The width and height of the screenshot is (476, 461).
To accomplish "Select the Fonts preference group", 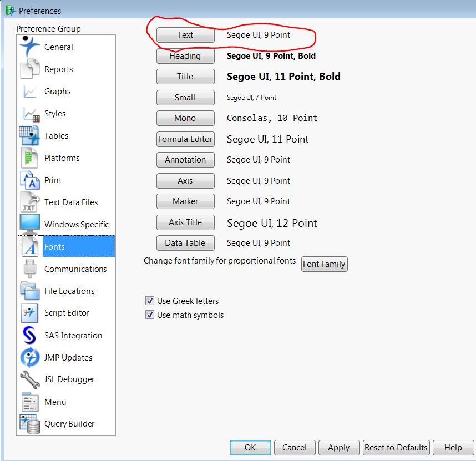I will 29,246.
